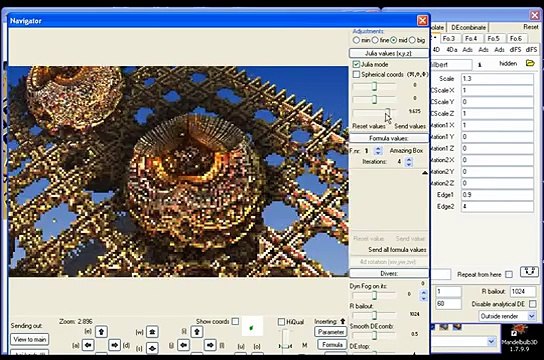Click the second Julia Y value slider
This screenshot has height=360, width=544.
pyautogui.click(x=374, y=100)
